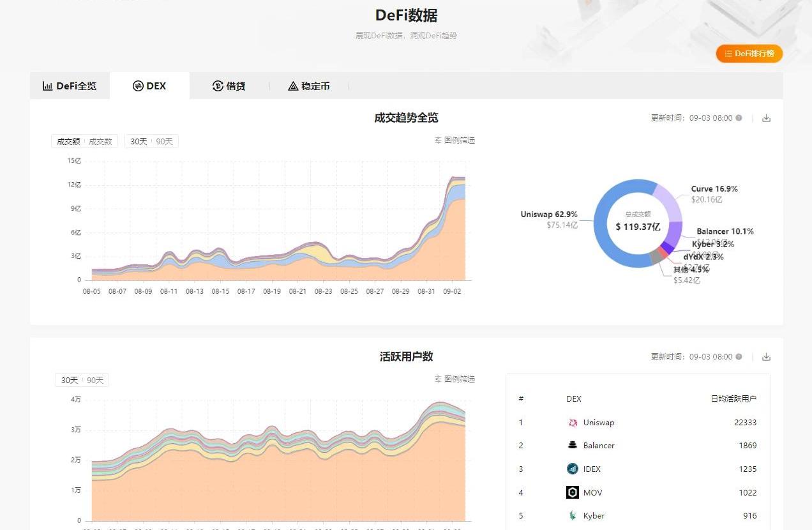Click the IDEX logo icon in table

coord(573,469)
